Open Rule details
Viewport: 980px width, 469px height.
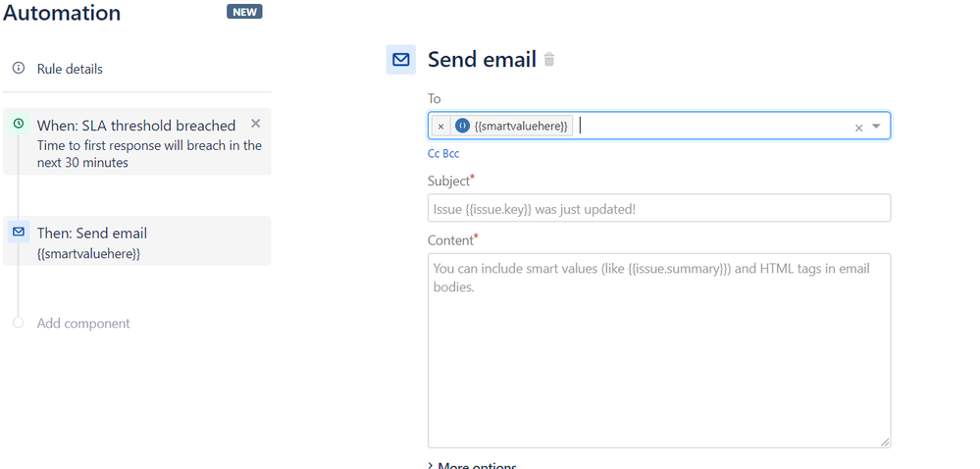pos(70,69)
